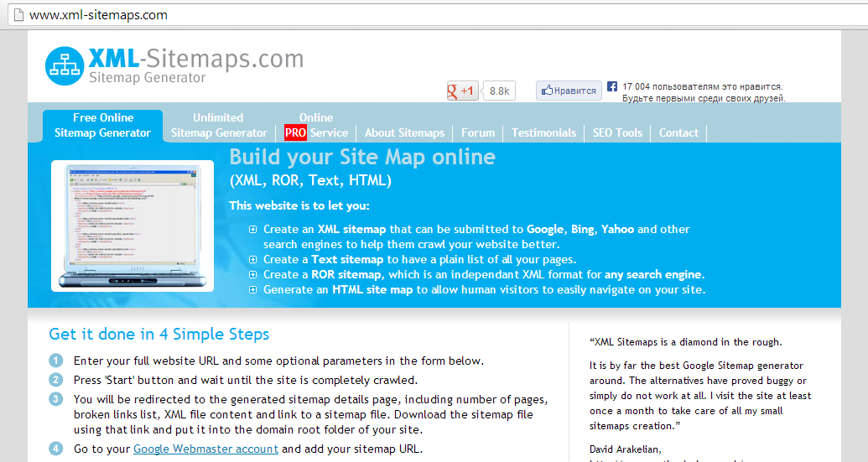Click the '(XML, ROR, Text, HTML)' subtitle
The width and height of the screenshot is (868, 462).
(x=310, y=180)
